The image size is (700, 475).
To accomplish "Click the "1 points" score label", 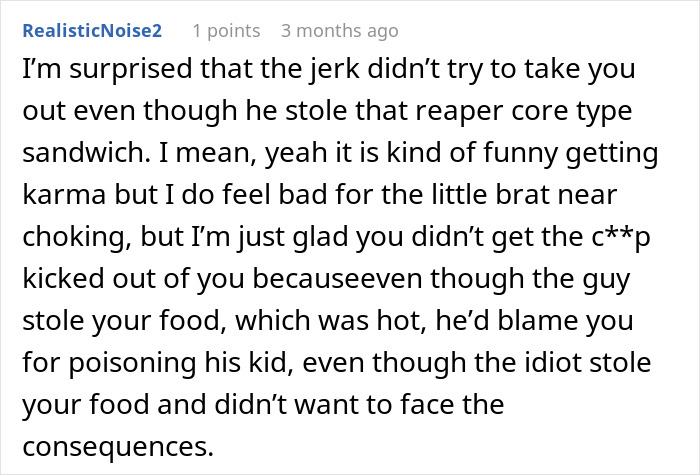I will [x=226, y=31].
